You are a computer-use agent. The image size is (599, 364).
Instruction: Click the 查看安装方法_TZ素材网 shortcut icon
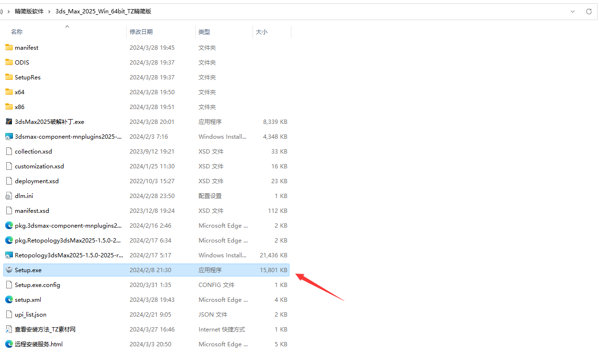(9, 329)
